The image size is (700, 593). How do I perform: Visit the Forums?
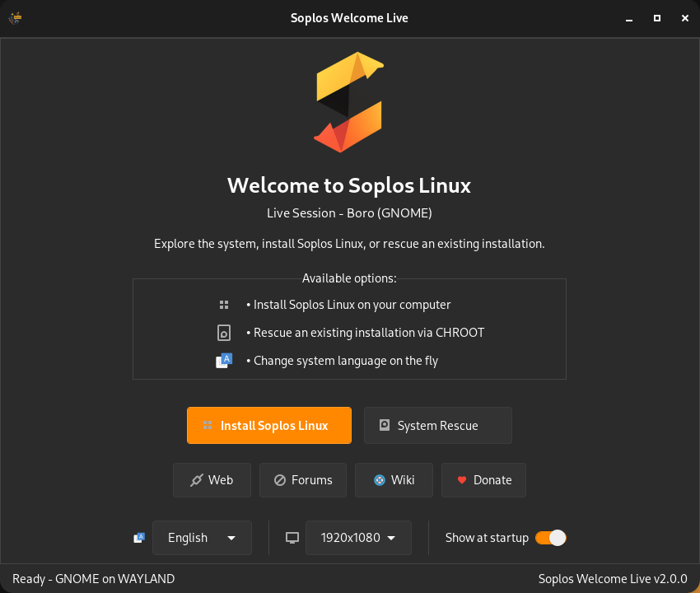(302, 480)
